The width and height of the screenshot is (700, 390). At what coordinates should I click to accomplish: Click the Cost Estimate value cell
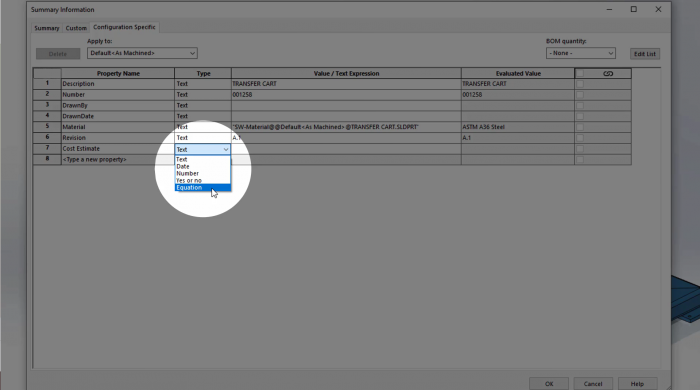click(346, 149)
